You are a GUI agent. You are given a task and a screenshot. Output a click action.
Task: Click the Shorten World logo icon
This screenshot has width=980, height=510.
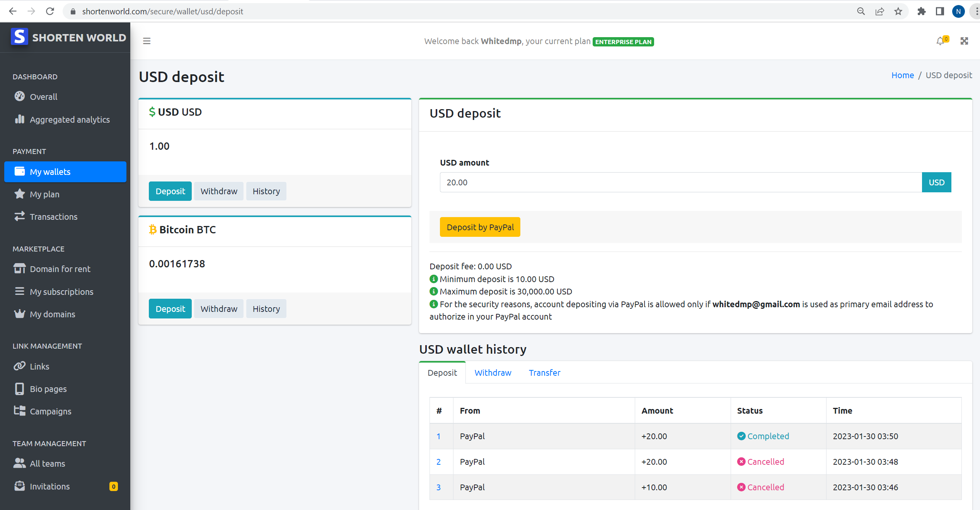pos(19,37)
